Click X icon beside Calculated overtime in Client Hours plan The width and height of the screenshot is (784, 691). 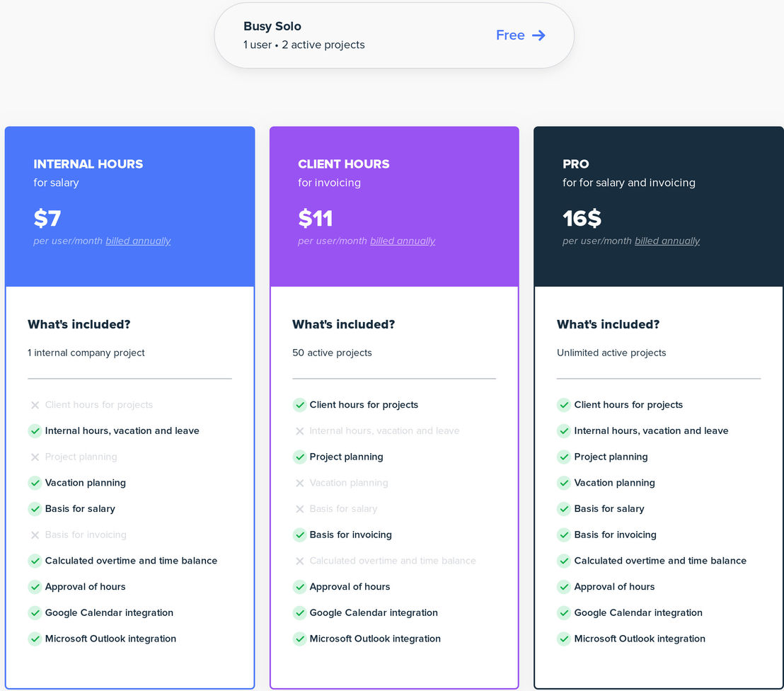coord(299,561)
